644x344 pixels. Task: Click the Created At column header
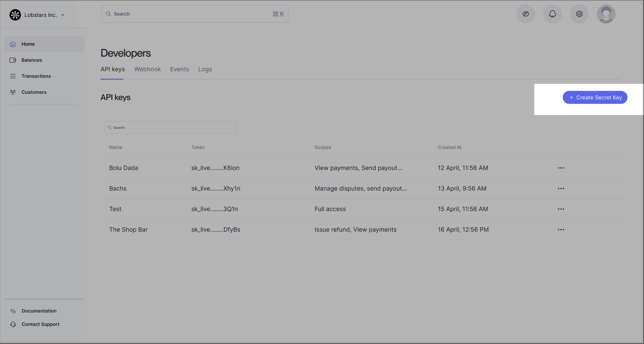(450, 147)
